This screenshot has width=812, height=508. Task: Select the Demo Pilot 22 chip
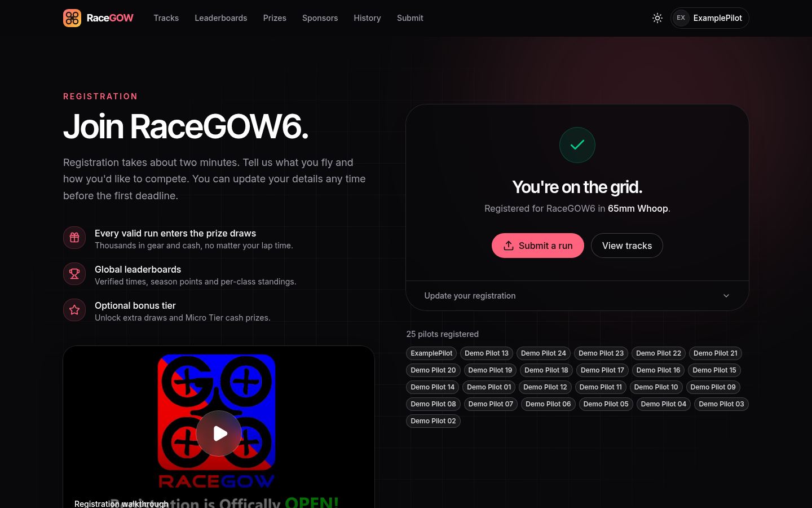tap(659, 353)
